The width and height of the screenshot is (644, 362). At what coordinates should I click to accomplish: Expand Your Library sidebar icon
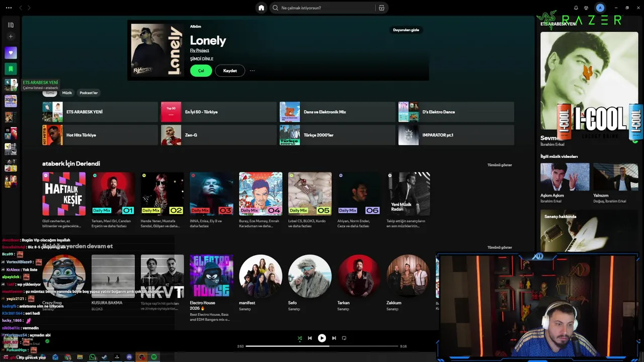tap(11, 25)
